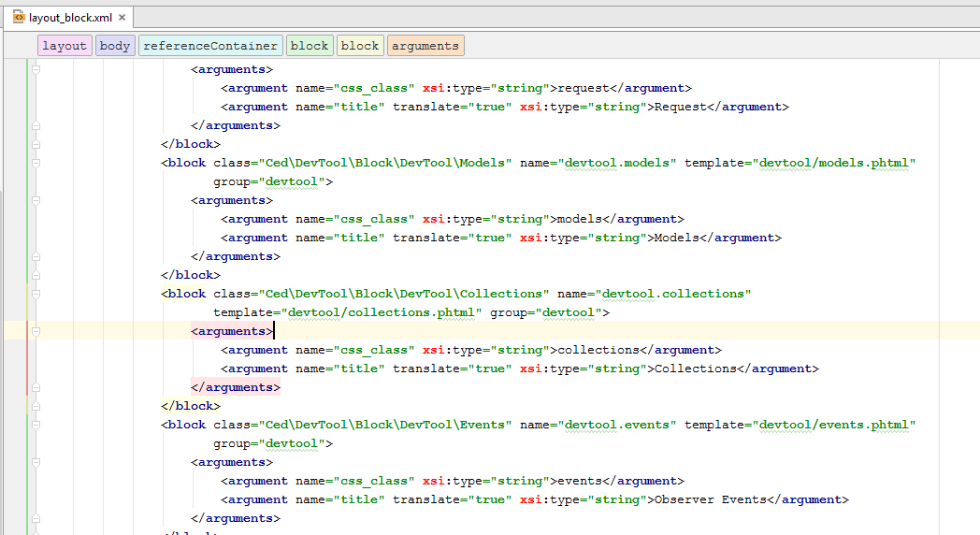Click the "Collections" title argument value
This screenshot has height=535, width=980.
click(x=696, y=369)
